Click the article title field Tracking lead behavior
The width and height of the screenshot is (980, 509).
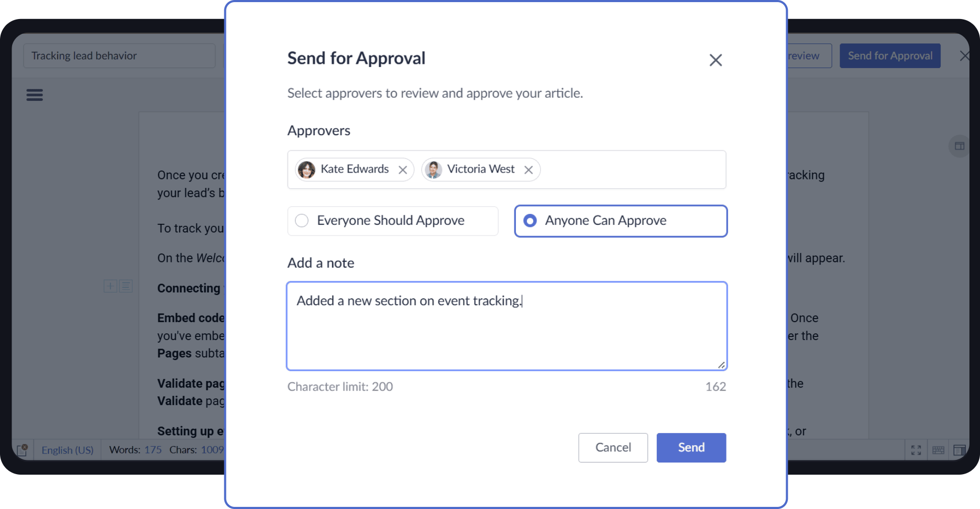tap(119, 55)
